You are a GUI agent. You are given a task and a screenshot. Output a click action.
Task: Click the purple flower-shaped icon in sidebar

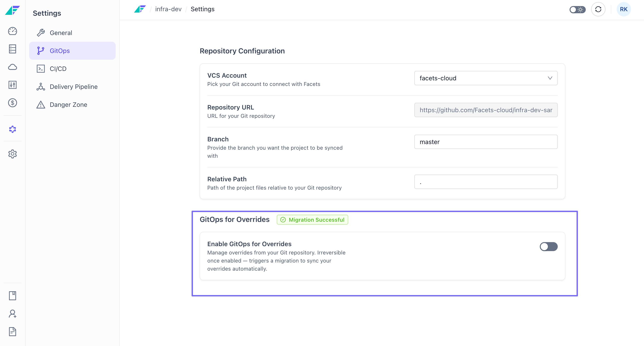click(x=13, y=129)
